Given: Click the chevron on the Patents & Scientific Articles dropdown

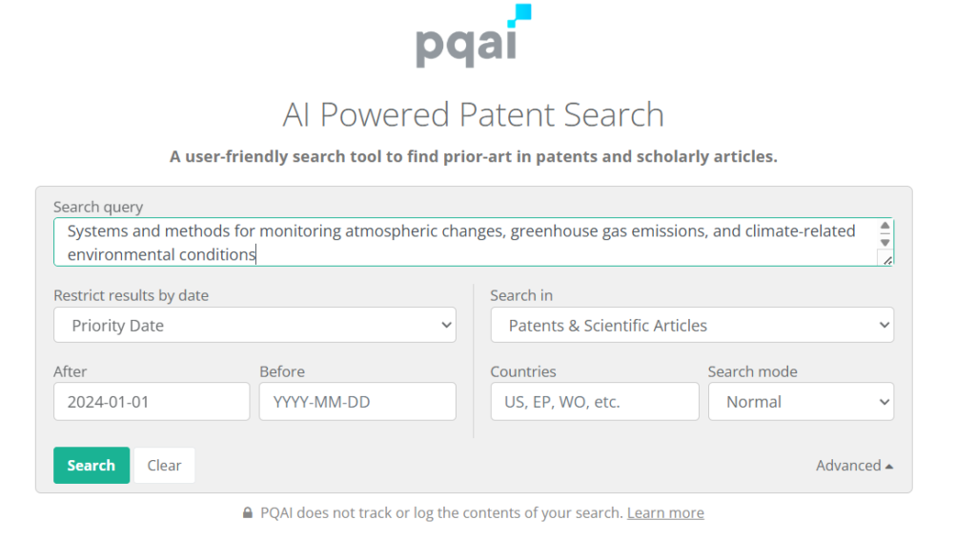Looking at the screenshot, I should (x=884, y=325).
